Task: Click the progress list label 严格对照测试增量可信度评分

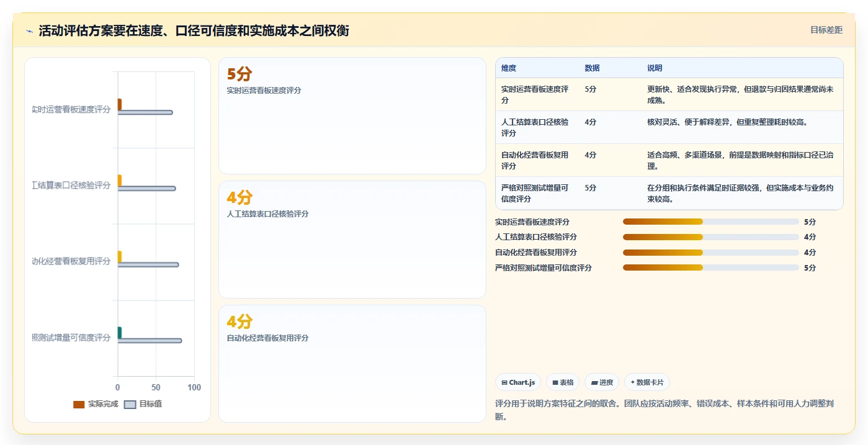Action: [x=544, y=267]
